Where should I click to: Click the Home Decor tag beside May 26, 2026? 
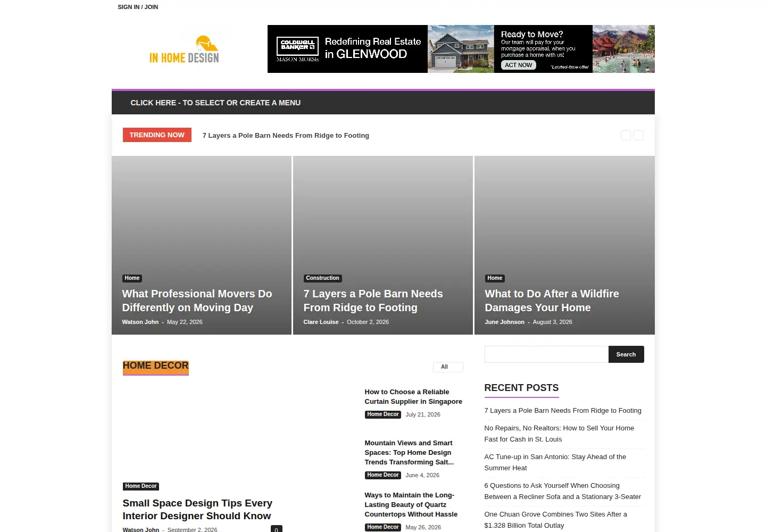(383, 527)
